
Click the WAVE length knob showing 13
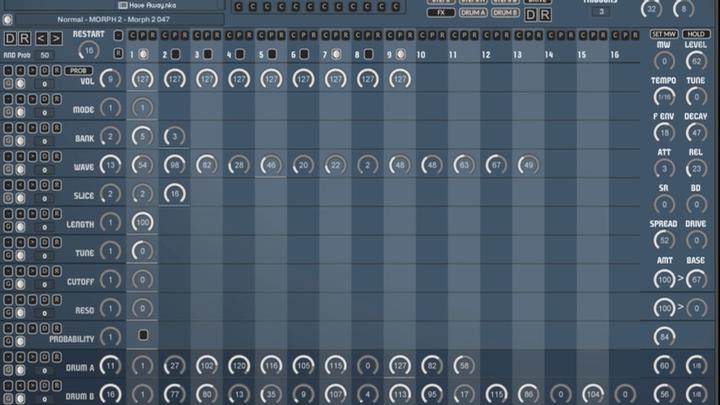point(110,165)
